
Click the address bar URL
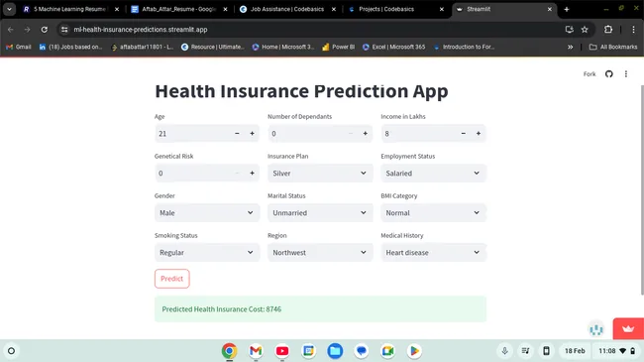141,30
